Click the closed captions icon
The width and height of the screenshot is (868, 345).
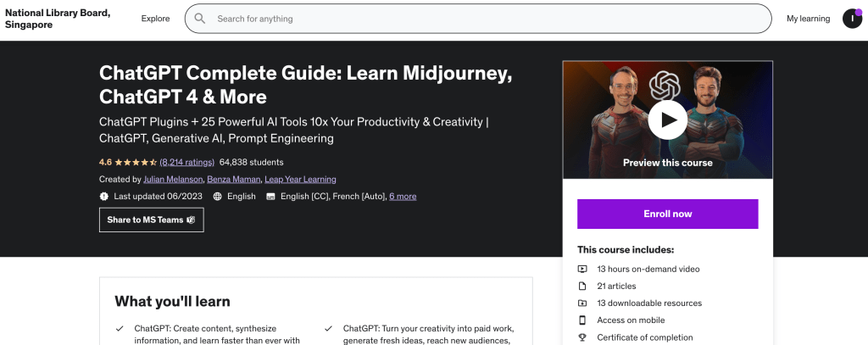(270, 196)
